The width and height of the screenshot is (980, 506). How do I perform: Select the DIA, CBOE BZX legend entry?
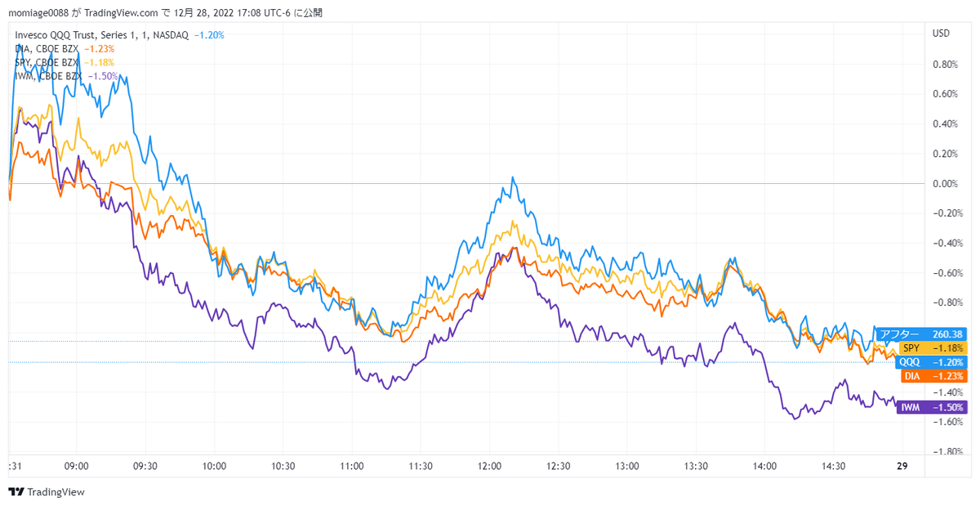tap(47, 49)
